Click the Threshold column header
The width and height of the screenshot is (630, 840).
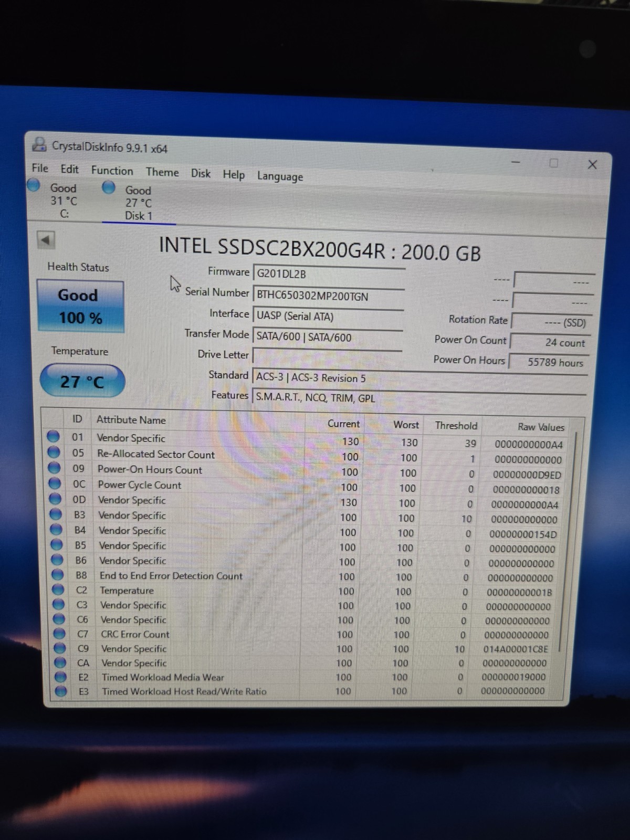click(x=456, y=426)
